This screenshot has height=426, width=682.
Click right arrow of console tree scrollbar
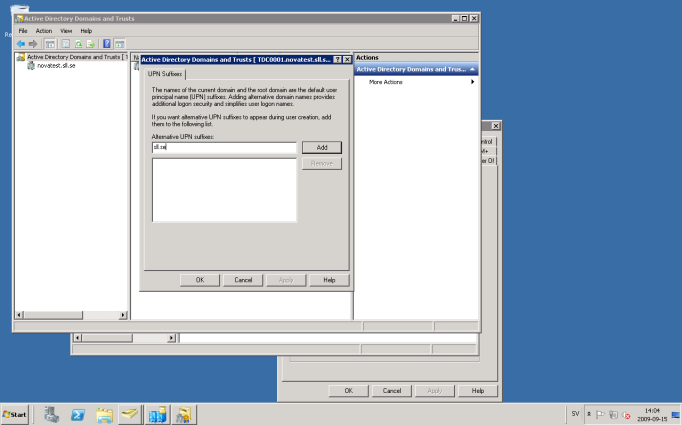tap(123, 315)
